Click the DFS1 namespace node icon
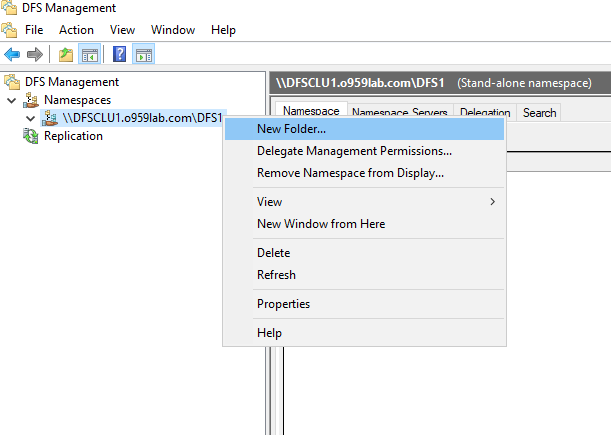Screen dimensions: 611x435 tap(49, 118)
